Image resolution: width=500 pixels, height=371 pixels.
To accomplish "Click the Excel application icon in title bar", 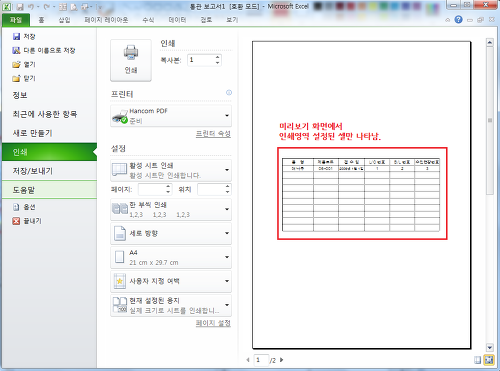I will tap(6, 6).
